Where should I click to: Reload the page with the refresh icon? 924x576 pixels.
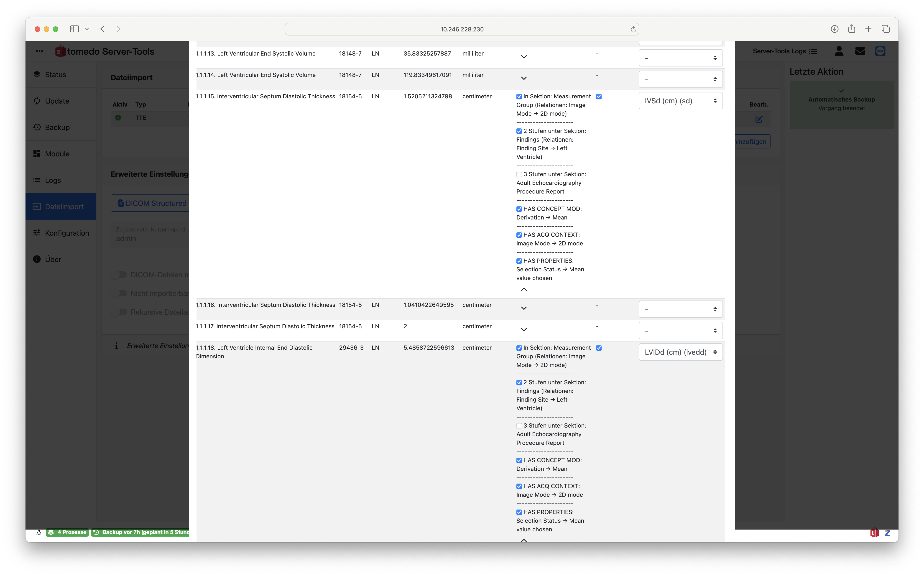coord(633,29)
